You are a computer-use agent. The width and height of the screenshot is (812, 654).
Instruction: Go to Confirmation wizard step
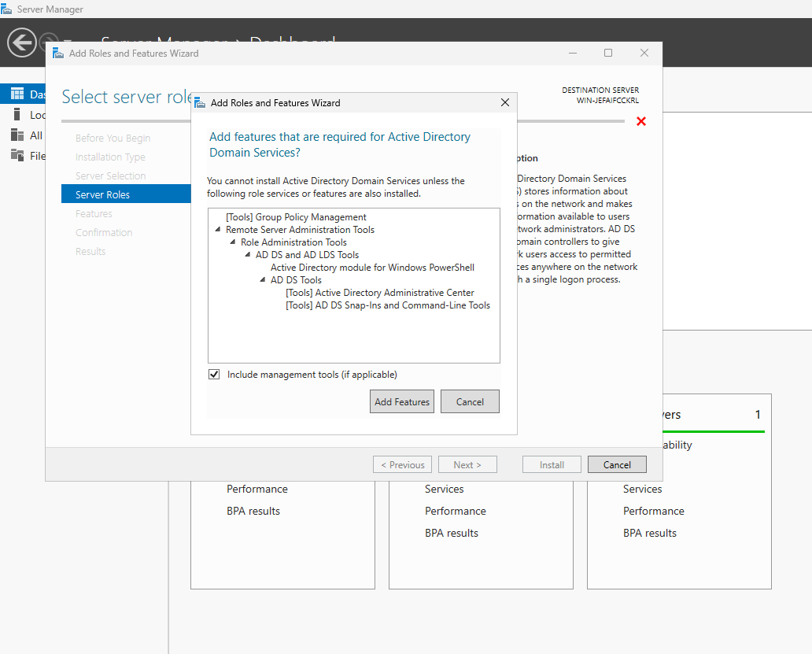tap(104, 232)
